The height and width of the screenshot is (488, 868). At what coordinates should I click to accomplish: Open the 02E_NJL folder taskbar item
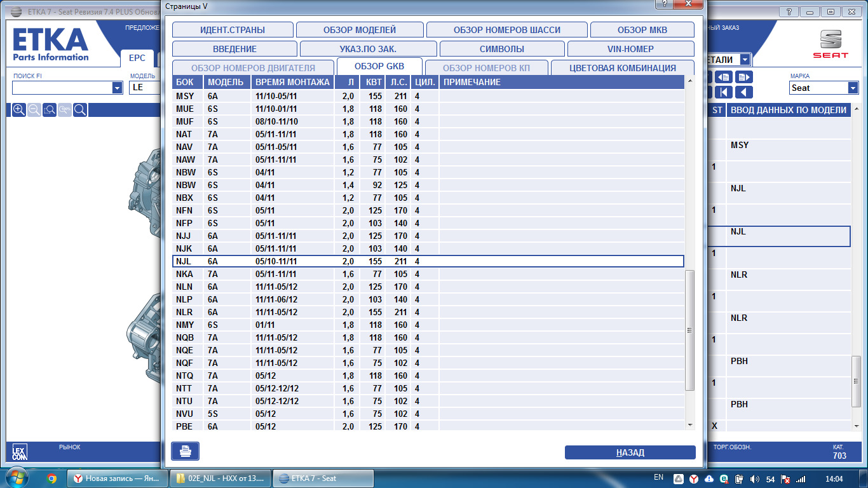pyautogui.click(x=221, y=478)
